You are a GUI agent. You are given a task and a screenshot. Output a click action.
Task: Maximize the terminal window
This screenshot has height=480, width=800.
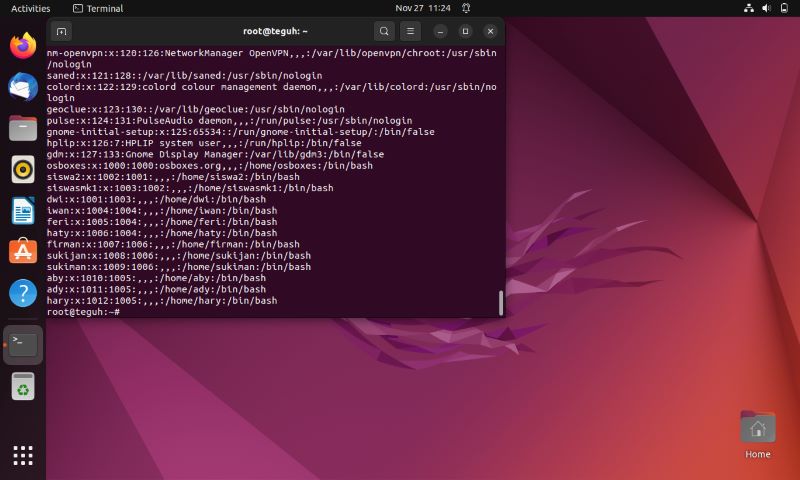[465, 32]
